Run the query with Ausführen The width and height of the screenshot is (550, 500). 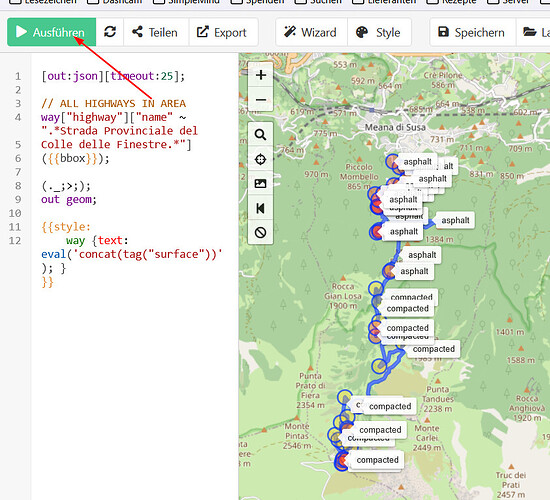point(51,32)
